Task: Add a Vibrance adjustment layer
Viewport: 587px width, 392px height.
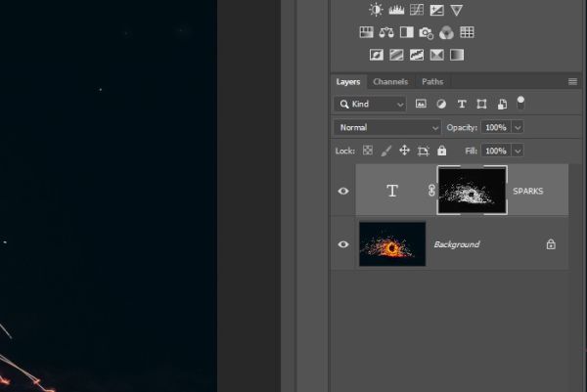Action: pos(456,10)
